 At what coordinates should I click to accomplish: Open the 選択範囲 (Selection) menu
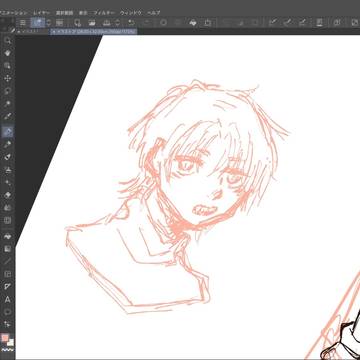click(x=64, y=13)
